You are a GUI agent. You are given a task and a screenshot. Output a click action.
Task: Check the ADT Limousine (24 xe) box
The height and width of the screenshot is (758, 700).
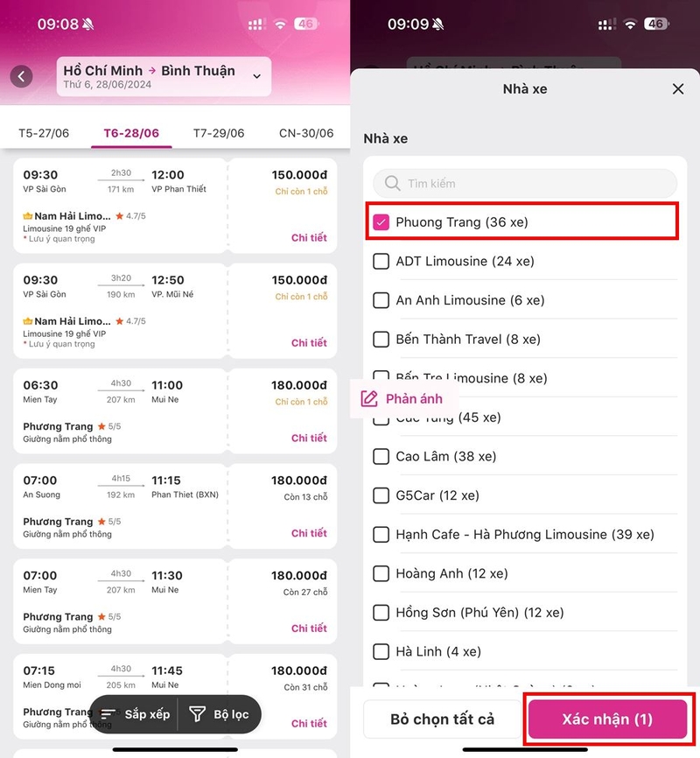[381, 261]
